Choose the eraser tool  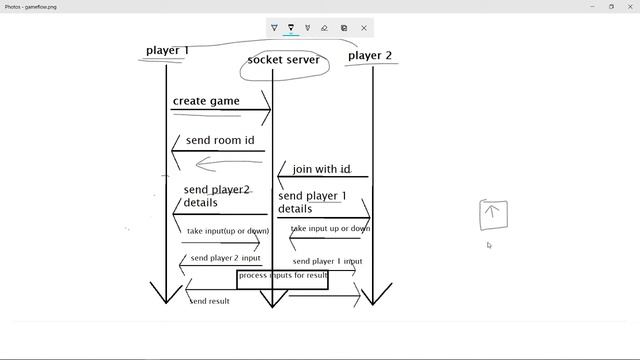pyautogui.click(x=324, y=28)
